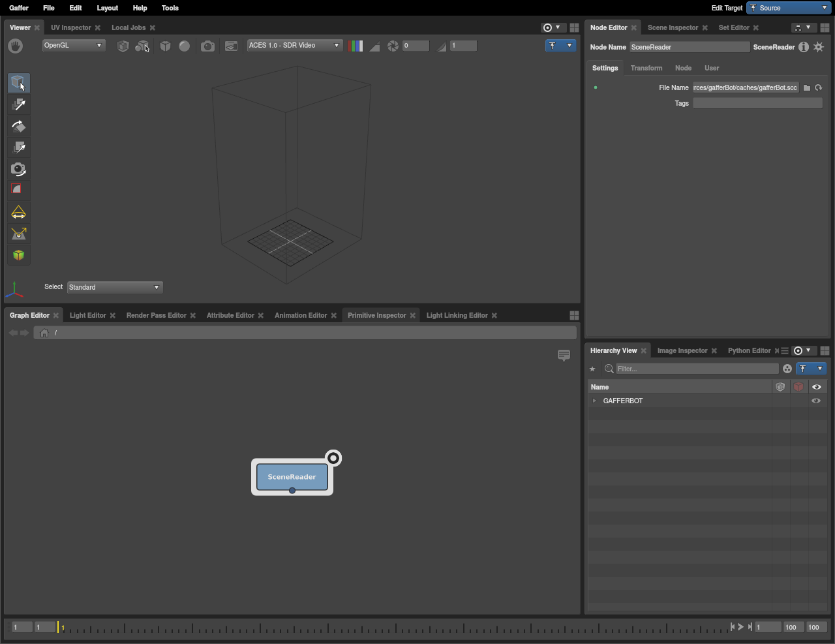Open the viewer gadgets overlay menu
Image resolution: width=835 pixels, height=644 pixels.
(x=231, y=46)
